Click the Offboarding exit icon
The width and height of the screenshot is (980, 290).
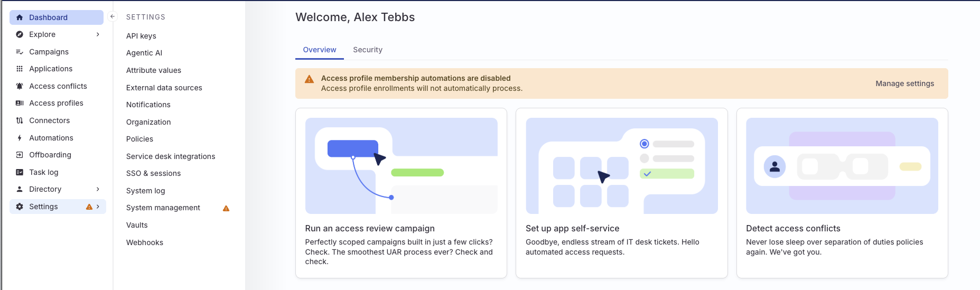point(20,155)
